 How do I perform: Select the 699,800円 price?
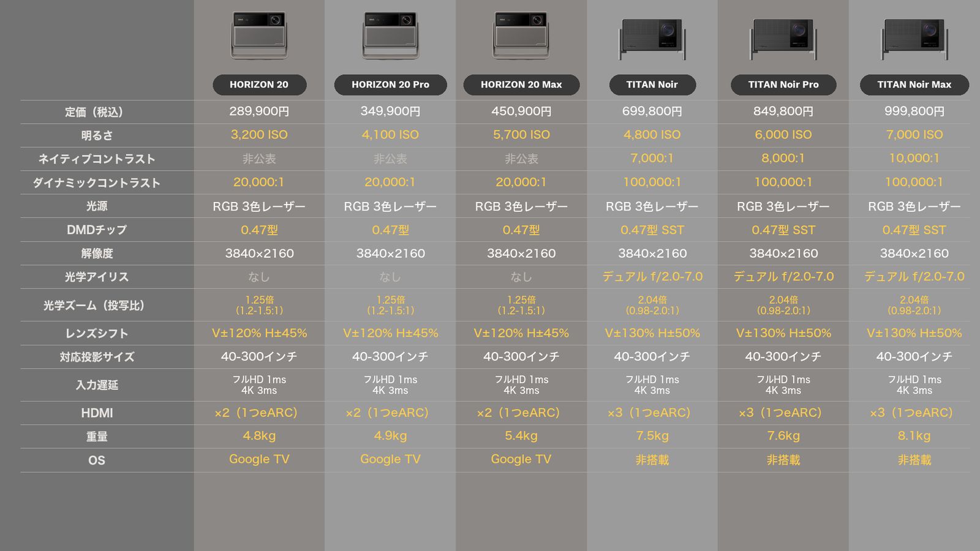pos(652,111)
